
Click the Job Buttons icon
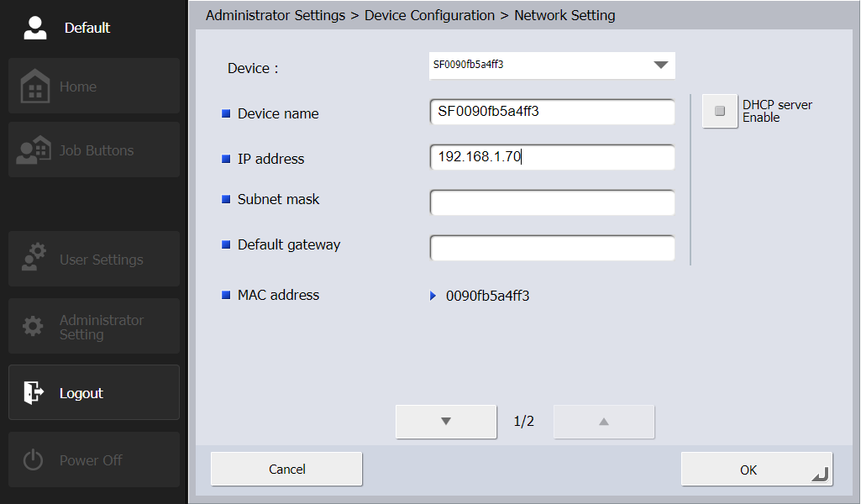click(34, 150)
